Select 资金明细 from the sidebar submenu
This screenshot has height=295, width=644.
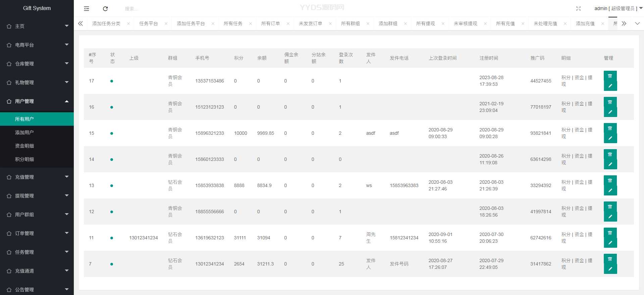pyautogui.click(x=24, y=146)
